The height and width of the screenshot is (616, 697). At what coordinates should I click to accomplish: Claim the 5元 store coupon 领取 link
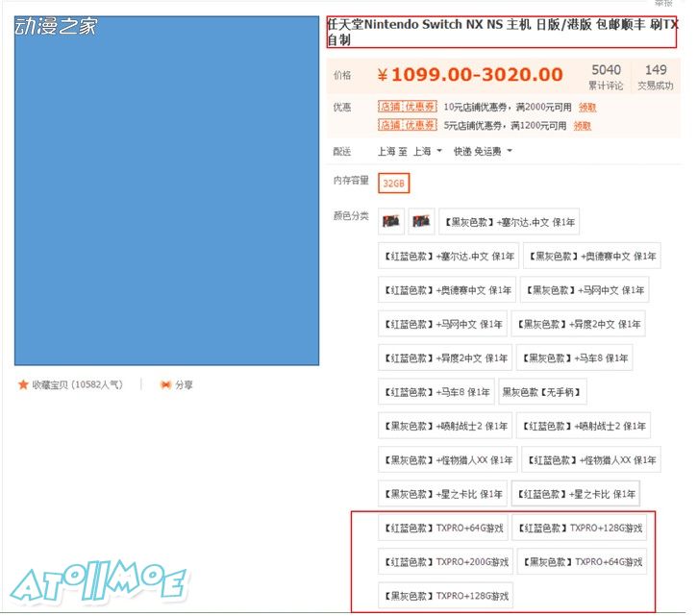pos(582,126)
